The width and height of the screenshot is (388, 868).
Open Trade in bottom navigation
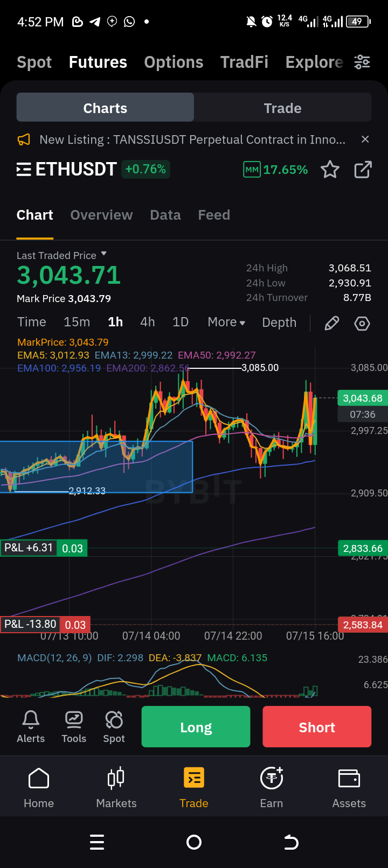coord(194,788)
